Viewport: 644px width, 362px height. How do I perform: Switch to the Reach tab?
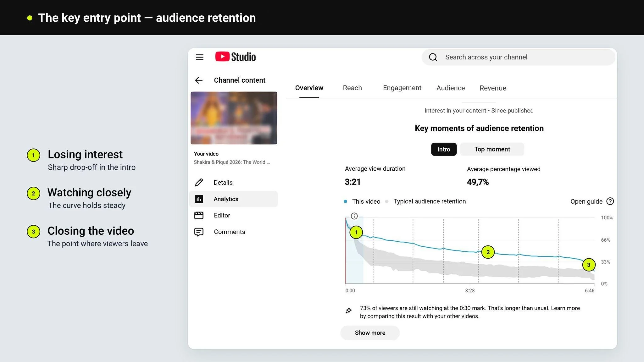(x=352, y=88)
